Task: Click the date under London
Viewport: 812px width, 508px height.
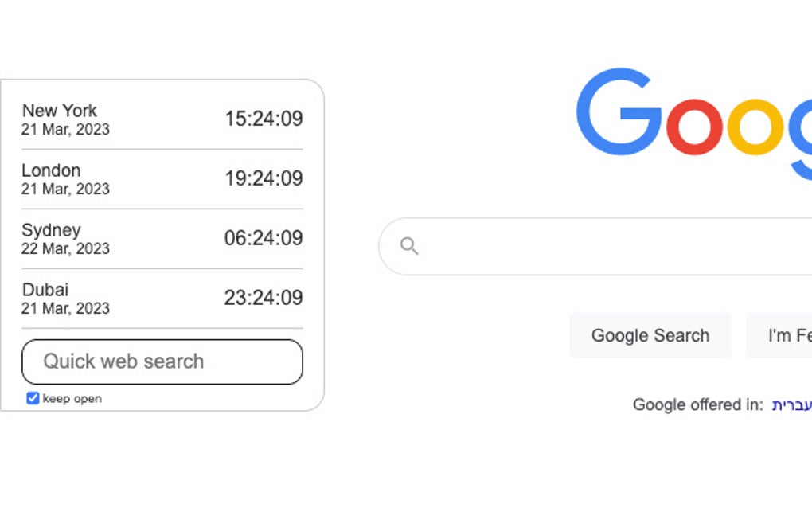Action: 57,189
